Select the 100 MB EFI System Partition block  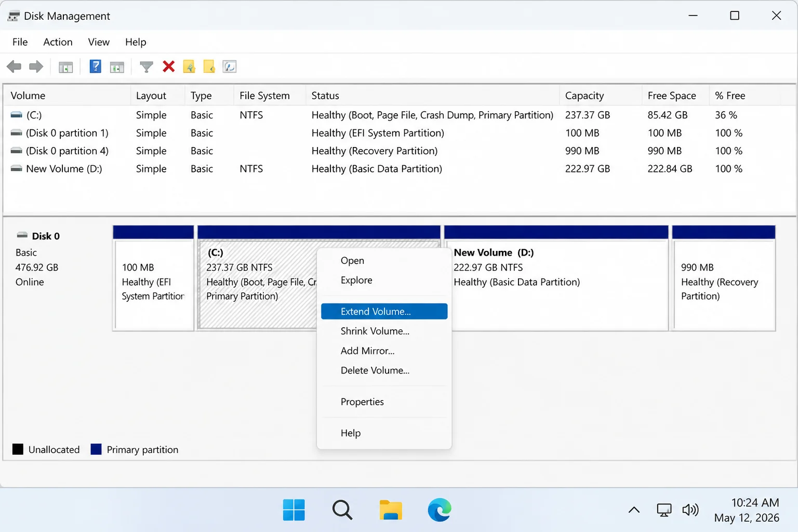[x=153, y=278]
